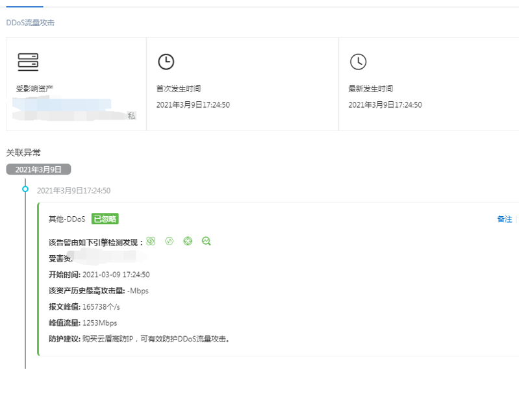
Task: Click the green 已忽略 status badge
Action: click(x=105, y=219)
